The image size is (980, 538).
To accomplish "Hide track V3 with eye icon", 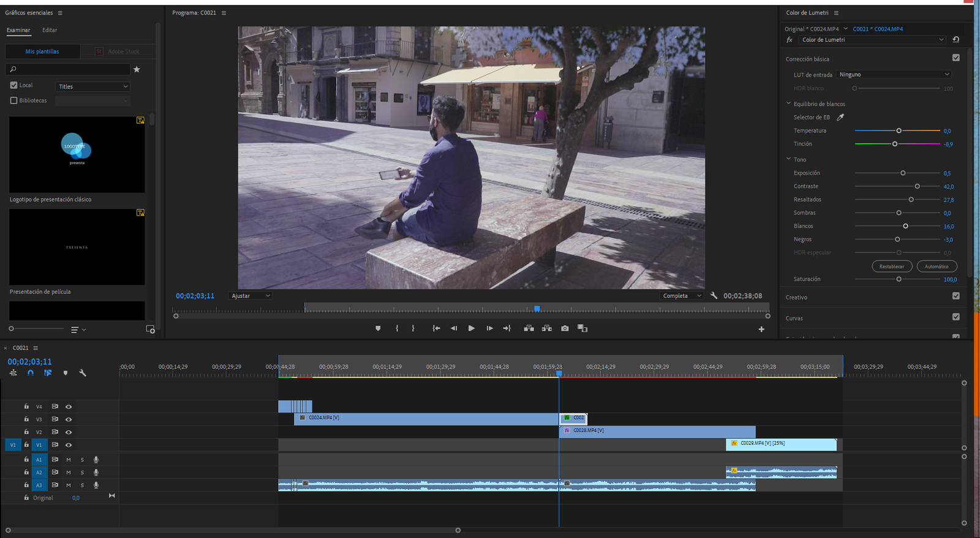I will (69, 420).
